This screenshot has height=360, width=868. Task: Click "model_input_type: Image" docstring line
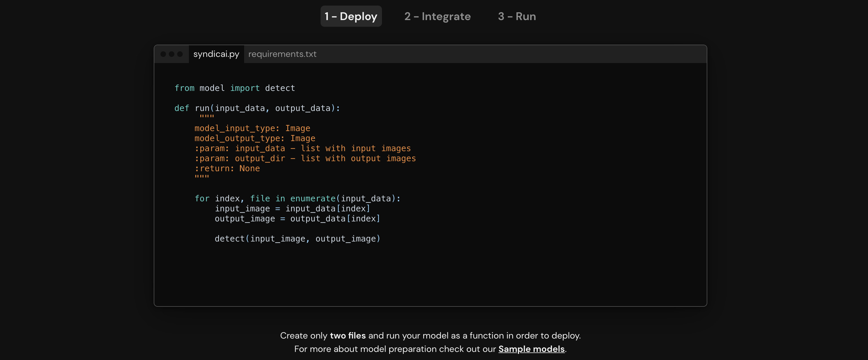(253, 128)
